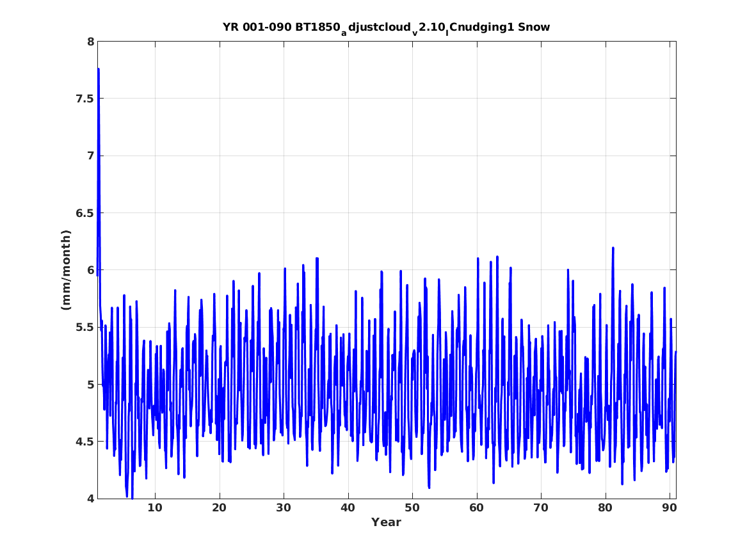Click y-axis tick label '4.5'
This screenshot has height=560, width=747.
click(x=85, y=442)
